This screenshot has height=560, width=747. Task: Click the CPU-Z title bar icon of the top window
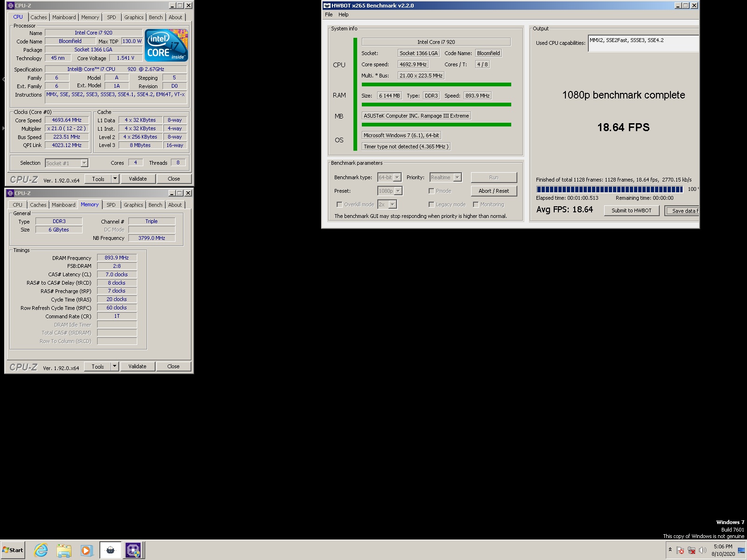(x=10, y=6)
